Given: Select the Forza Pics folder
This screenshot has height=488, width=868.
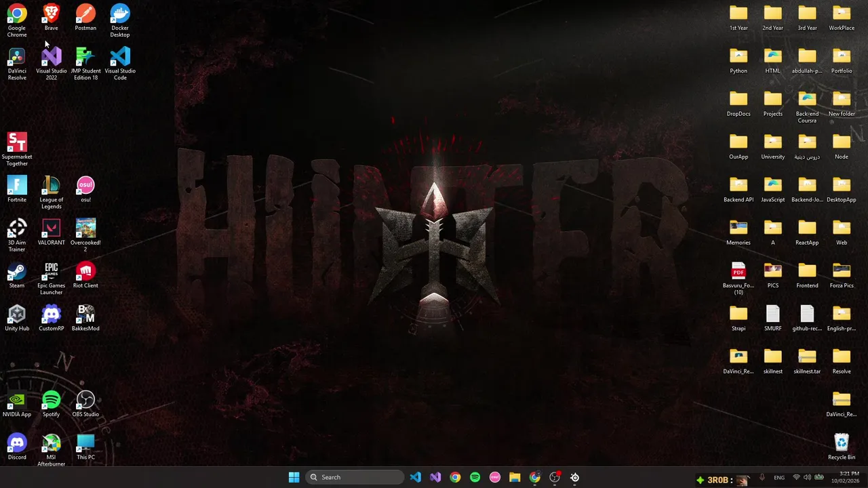Looking at the screenshot, I should pyautogui.click(x=842, y=274).
